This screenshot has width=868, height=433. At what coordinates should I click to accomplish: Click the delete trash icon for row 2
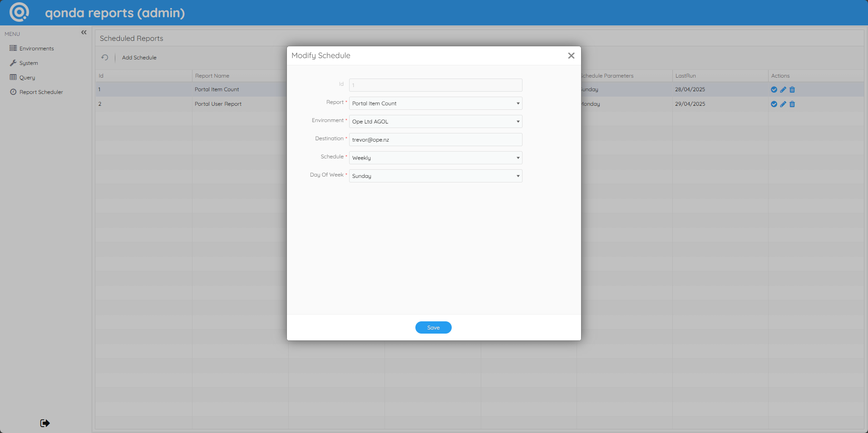tap(792, 104)
